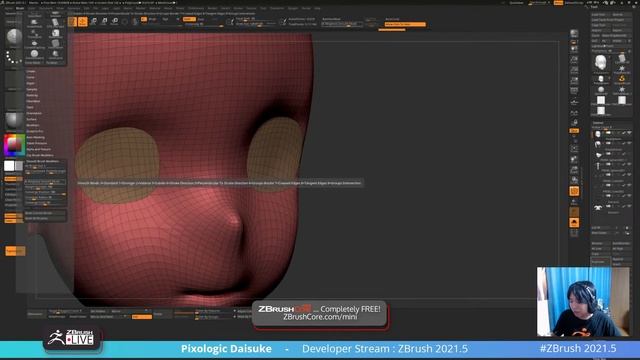Expand the FiberMesh brush section
Screen dimensions: 640x360
(33, 101)
